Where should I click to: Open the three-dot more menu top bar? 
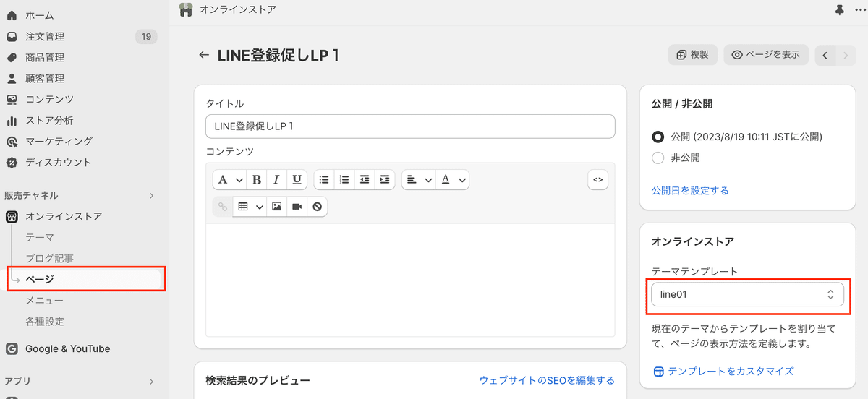click(x=859, y=10)
